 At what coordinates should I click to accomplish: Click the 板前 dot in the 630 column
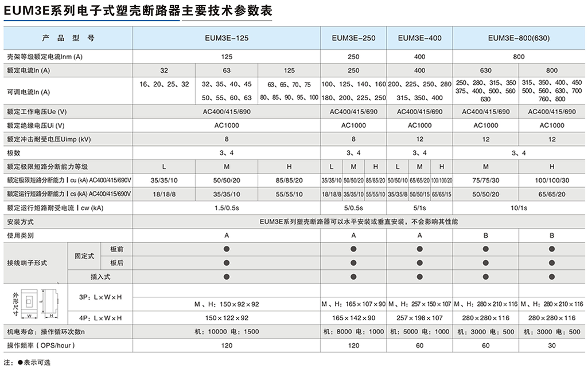[x=486, y=249]
